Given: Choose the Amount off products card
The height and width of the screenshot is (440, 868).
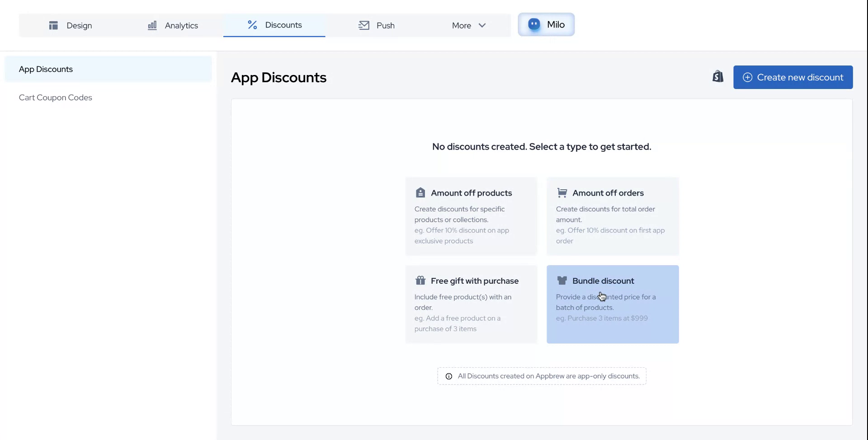Looking at the screenshot, I should tap(471, 216).
